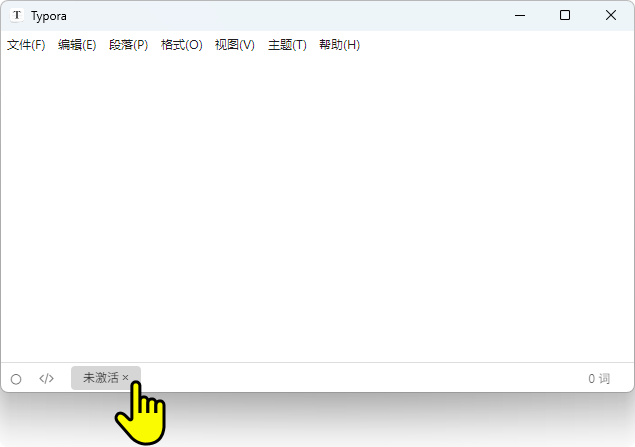The image size is (635, 447).
Task: Click the empty menu bar area right of 帮助(H)
Action: (x=490, y=45)
